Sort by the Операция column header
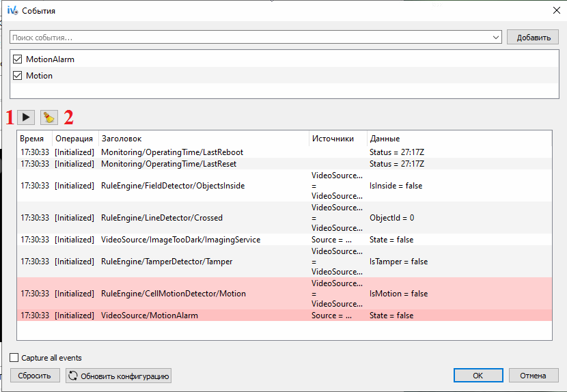This screenshot has width=567, height=392. [75, 139]
